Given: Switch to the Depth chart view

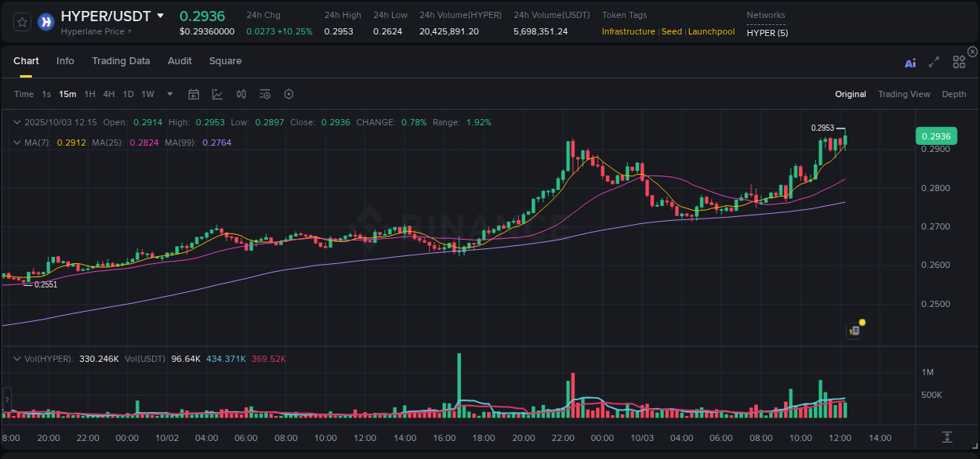Looking at the screenshot, I should click(953, 94).
